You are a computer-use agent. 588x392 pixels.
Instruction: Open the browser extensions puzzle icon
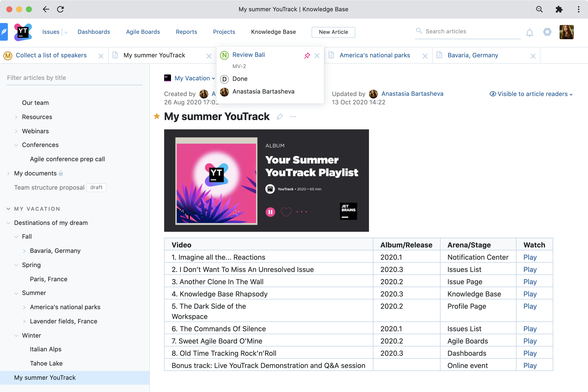[559, 9]
